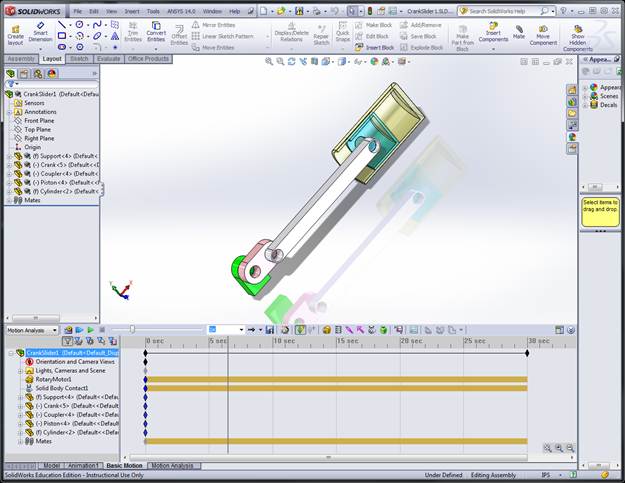The width and height of the screenshot is (625, 483).
Task: Switch to the Evaluate tab
Action: click(108, 59)
